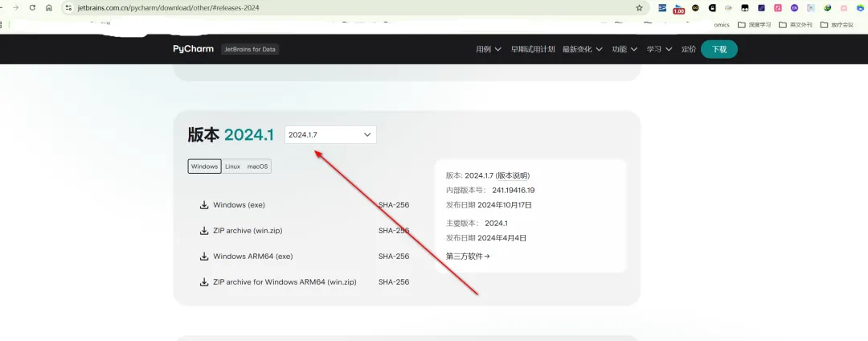
Task: Click build number text 241.19416.19
Action: [513, 190]
